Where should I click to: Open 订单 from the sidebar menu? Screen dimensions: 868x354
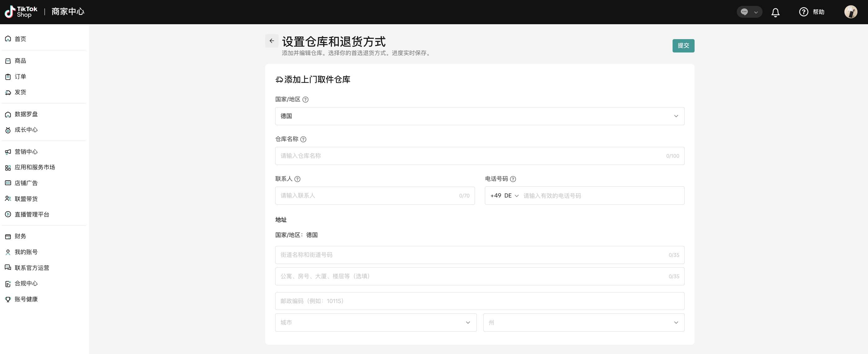(x=20, y=76)
